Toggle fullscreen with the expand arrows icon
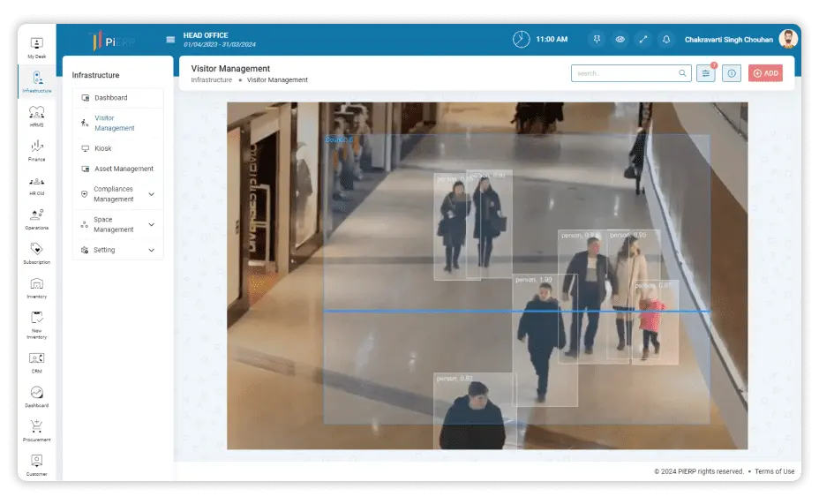Screen dimensions: 819x504 [x=643, y=40]
